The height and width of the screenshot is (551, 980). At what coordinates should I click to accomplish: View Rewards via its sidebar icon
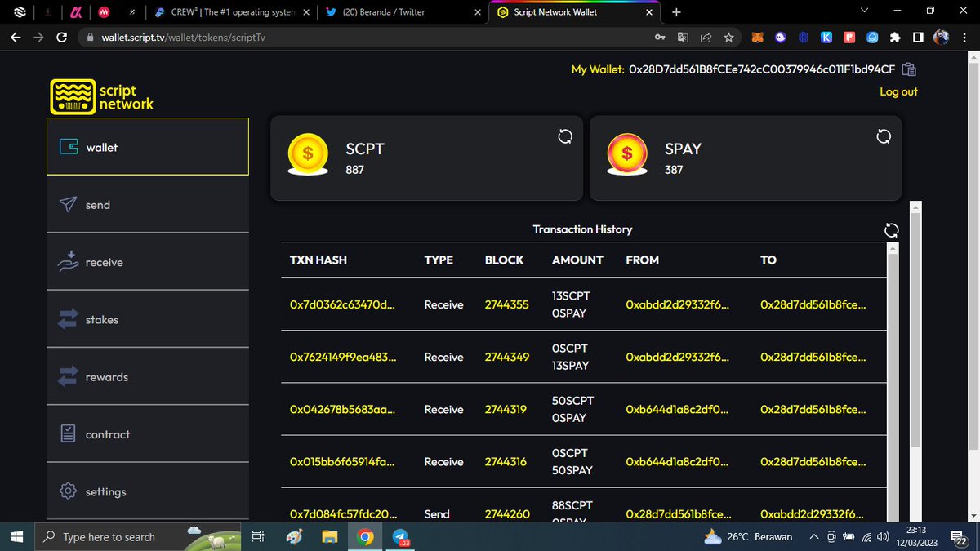[x=69, y=376]
